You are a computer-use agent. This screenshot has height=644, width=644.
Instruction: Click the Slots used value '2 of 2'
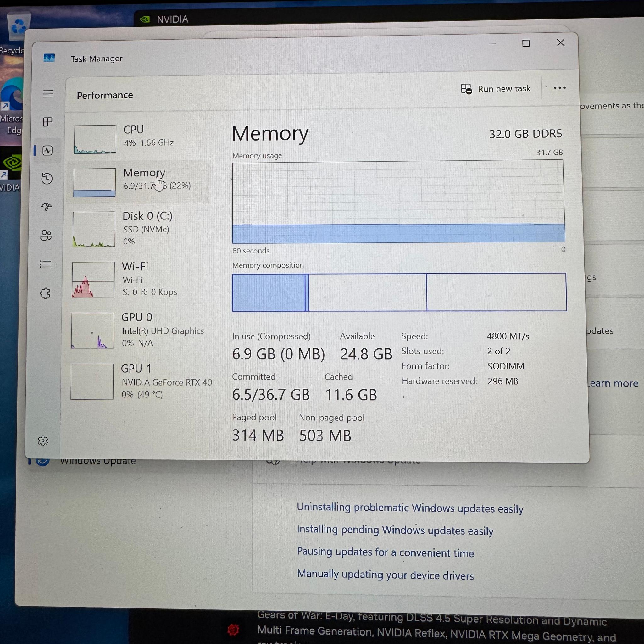[x=499, y=351]
